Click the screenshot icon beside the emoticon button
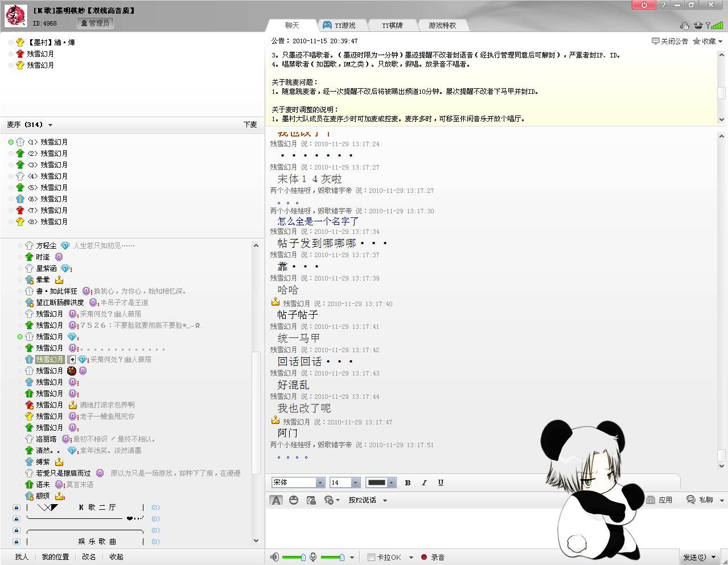Screen dimensions: 728x565 [311, 500]
